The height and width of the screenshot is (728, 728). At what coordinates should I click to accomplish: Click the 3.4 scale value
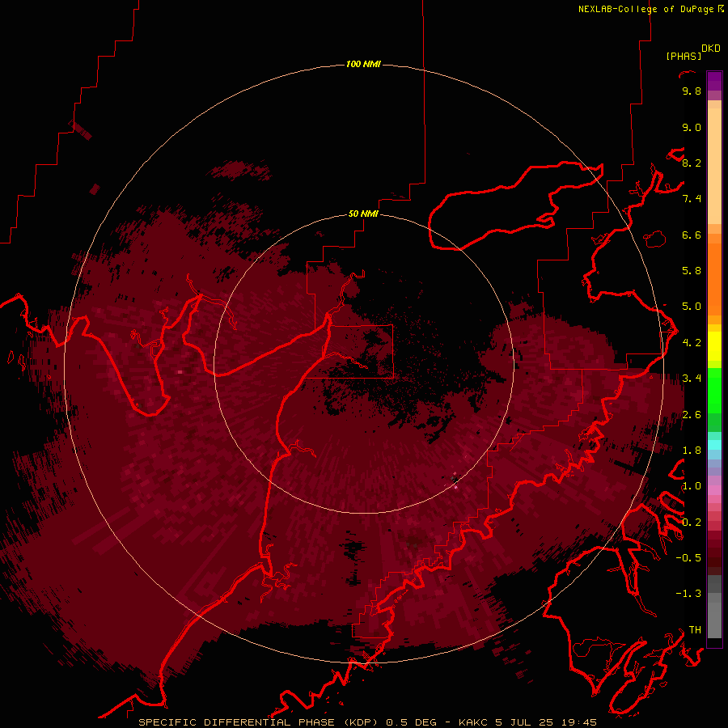coord(692,379)
